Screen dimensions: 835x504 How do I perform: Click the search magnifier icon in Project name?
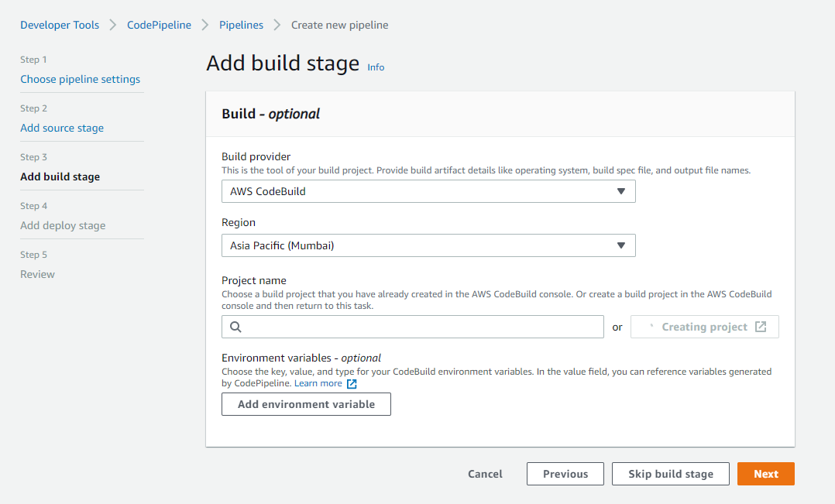tap(236, 327)
